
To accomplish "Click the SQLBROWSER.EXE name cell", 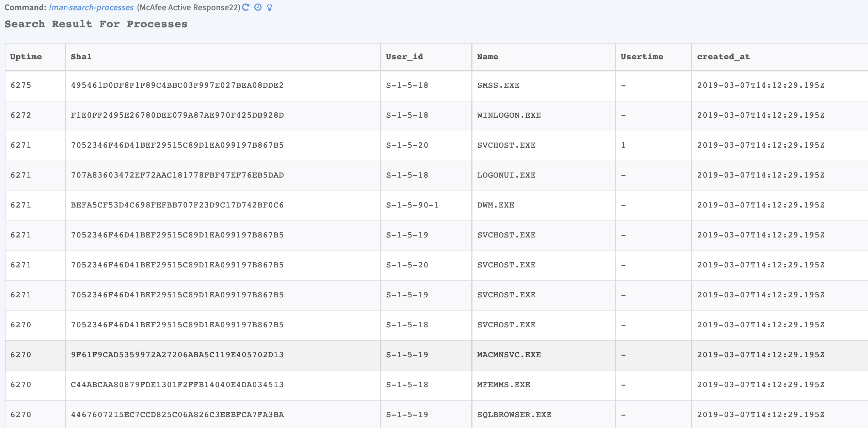I will (x=514, y=415).
